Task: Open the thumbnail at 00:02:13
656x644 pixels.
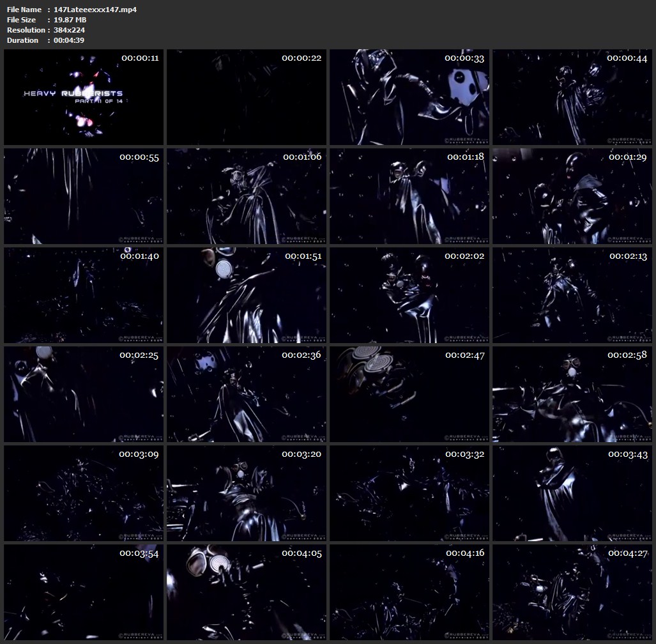Action: coord(572,295)
